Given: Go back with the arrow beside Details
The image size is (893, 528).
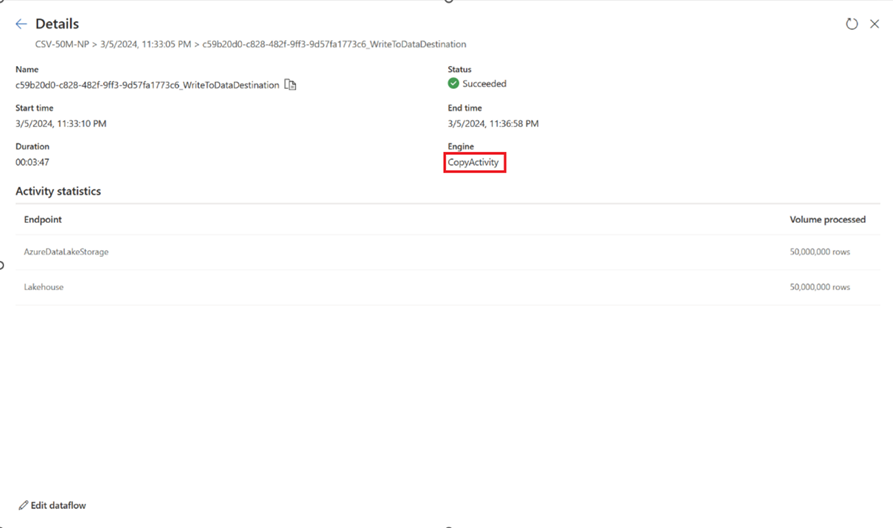Looking at the screenshot, I should 21,24.
